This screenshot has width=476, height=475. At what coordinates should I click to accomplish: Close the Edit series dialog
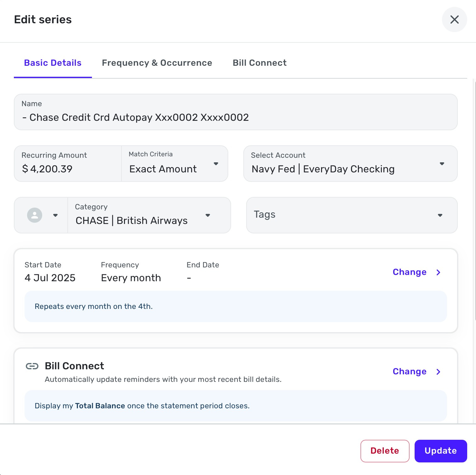pos(454,20)
